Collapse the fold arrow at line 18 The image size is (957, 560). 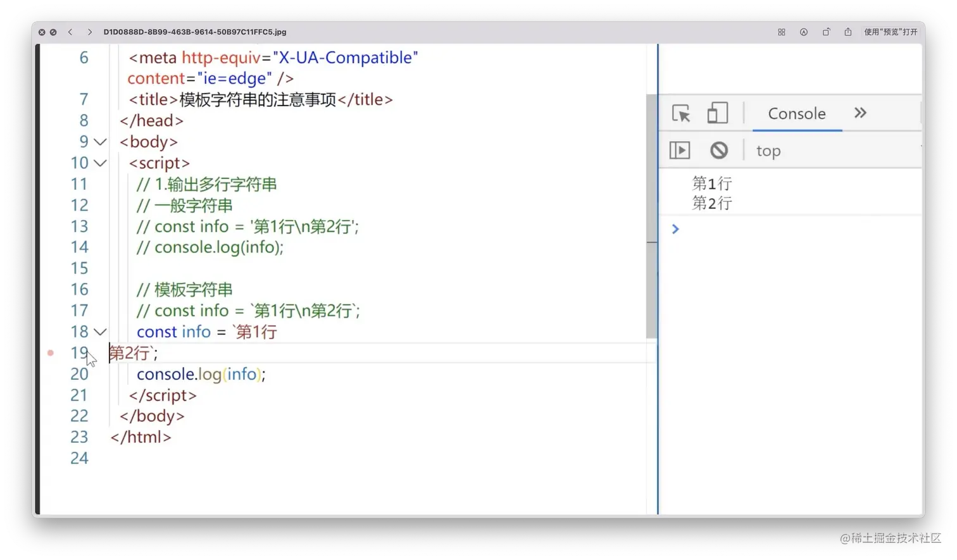click(100, 332)
